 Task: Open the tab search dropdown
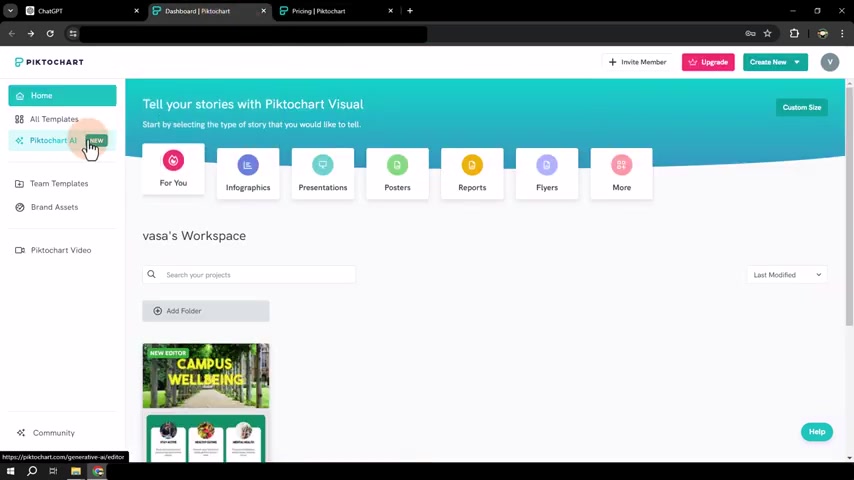tap(10, 11)
